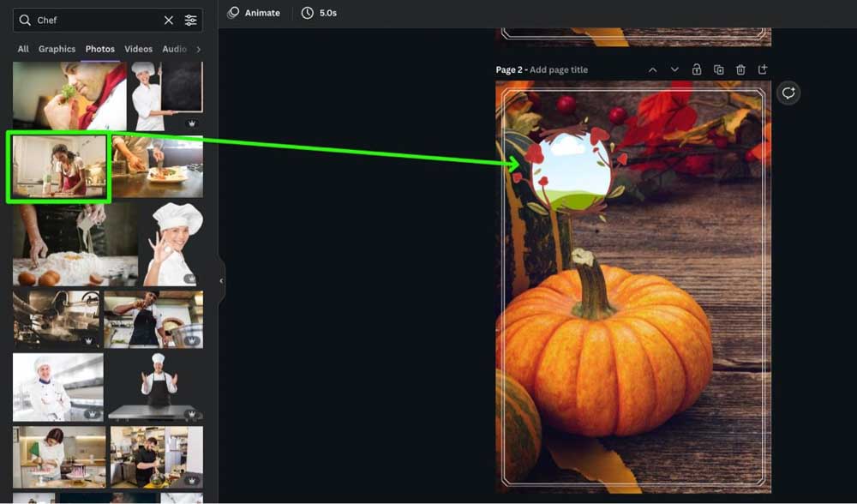Select photo of chef with arms crossed

click(58, 387)
